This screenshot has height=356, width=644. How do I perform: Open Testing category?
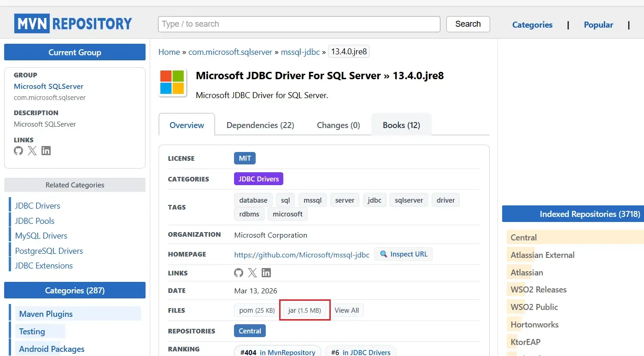tap(32, 331)
